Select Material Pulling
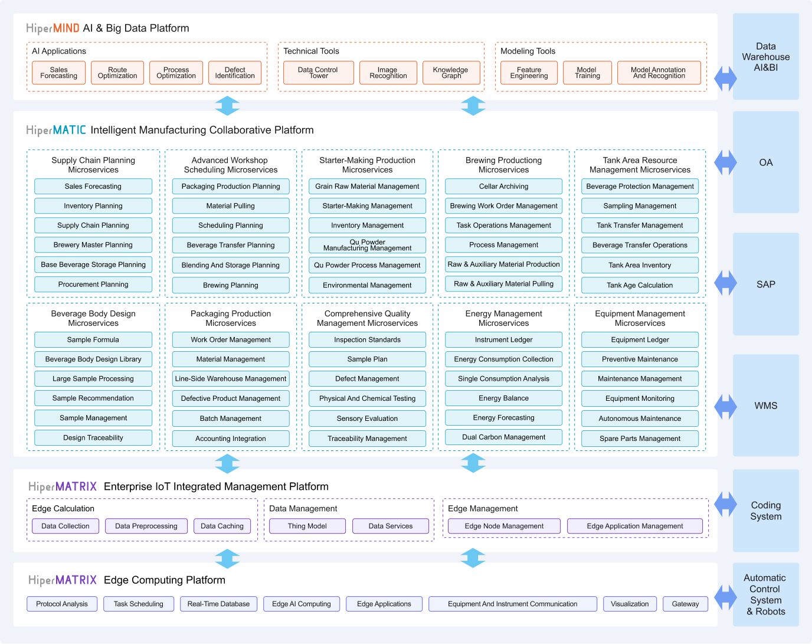Image resolution: width=812 pixels, height=644 pixels. 231,206
